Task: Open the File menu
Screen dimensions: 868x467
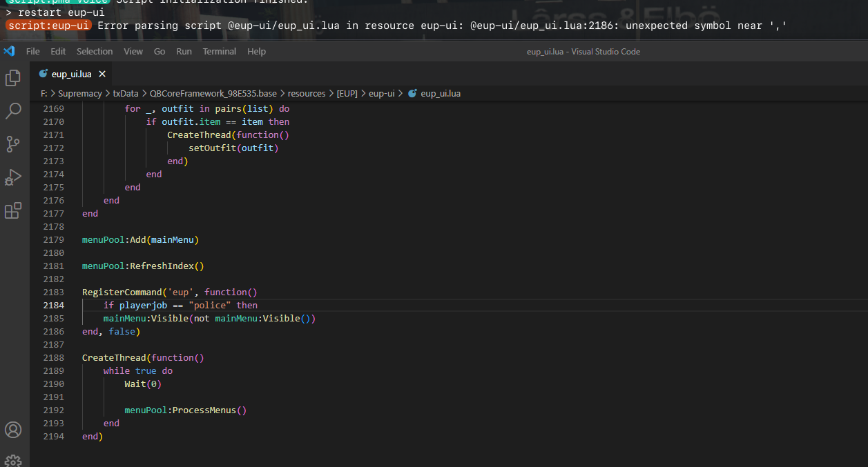Action: pos(32,51)
